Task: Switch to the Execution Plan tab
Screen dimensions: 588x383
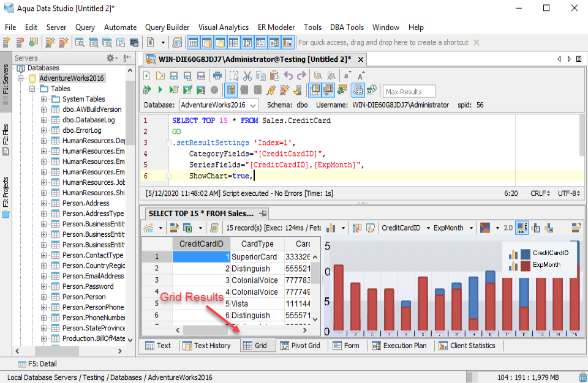Action: pos(399,346)
